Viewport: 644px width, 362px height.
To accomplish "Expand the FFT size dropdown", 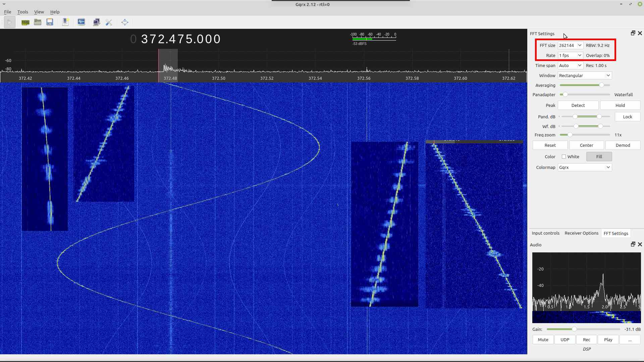I will click(x=570, y=45).
